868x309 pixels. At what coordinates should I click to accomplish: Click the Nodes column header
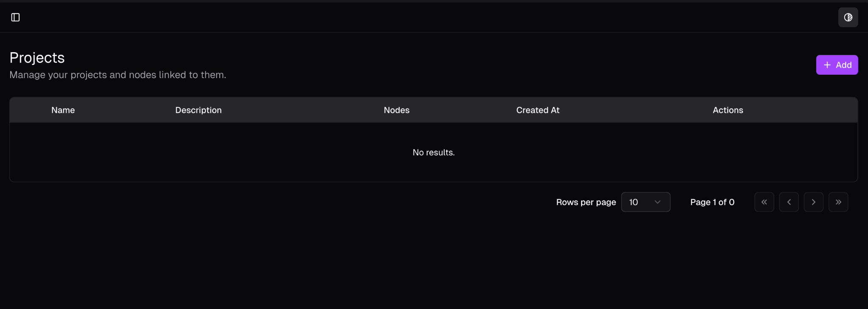pyautogui.click(x=396, y=110)
